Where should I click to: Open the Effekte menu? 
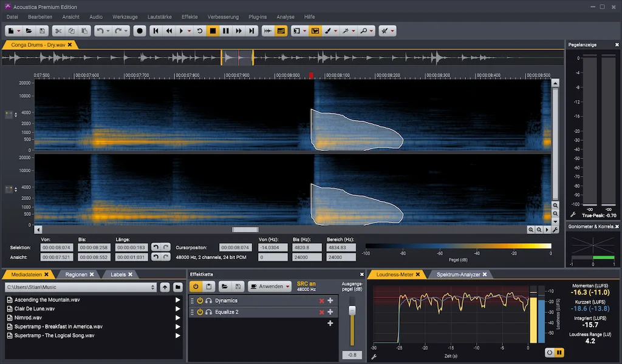click(x=190, y=17)
